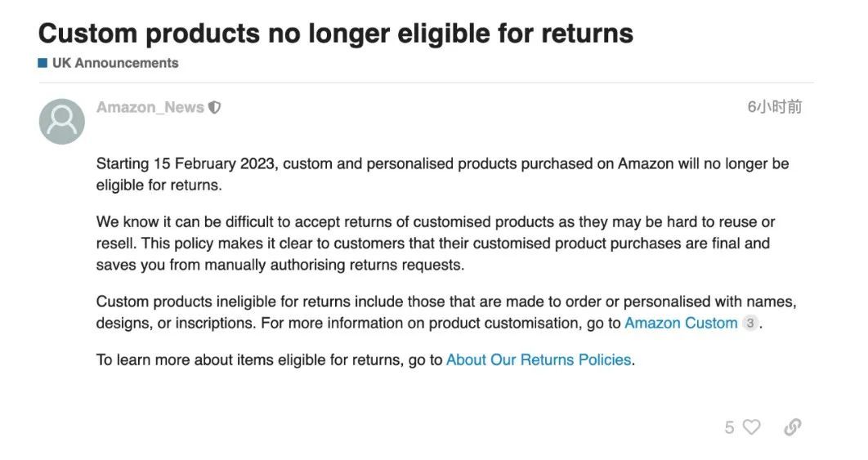The image size is (868, 460).
Task: Click the sentence 'To learn more about items'
Action: [x=365, y=360]
